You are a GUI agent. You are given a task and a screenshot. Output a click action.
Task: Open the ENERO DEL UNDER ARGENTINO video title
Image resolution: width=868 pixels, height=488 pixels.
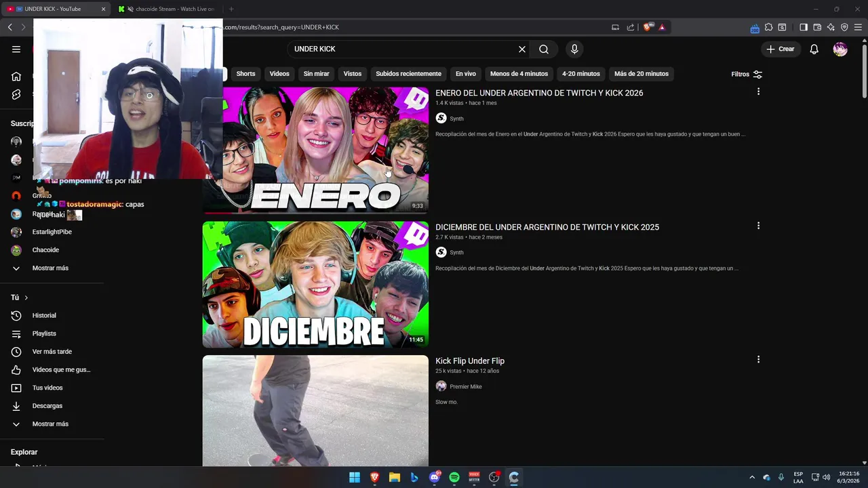(x=539, y=93)
